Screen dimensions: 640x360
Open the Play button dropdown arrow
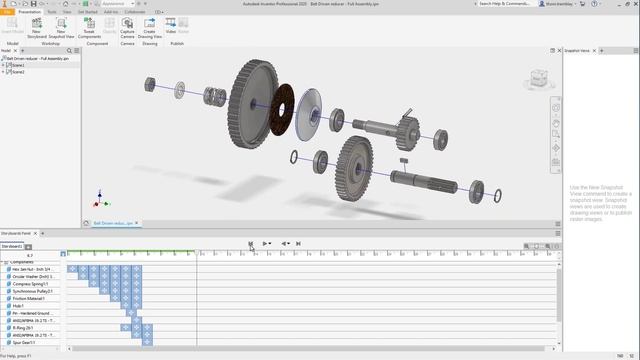270,244
